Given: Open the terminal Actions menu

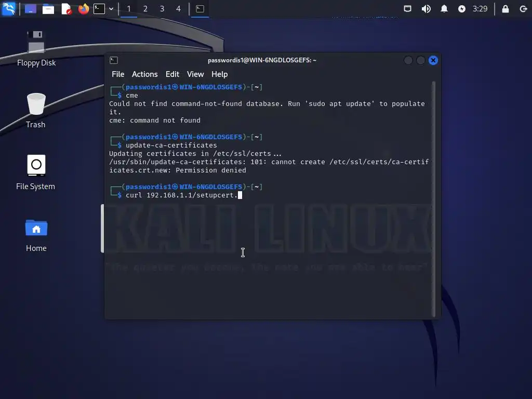Looking at the screenshot, I should pos(144,74).
